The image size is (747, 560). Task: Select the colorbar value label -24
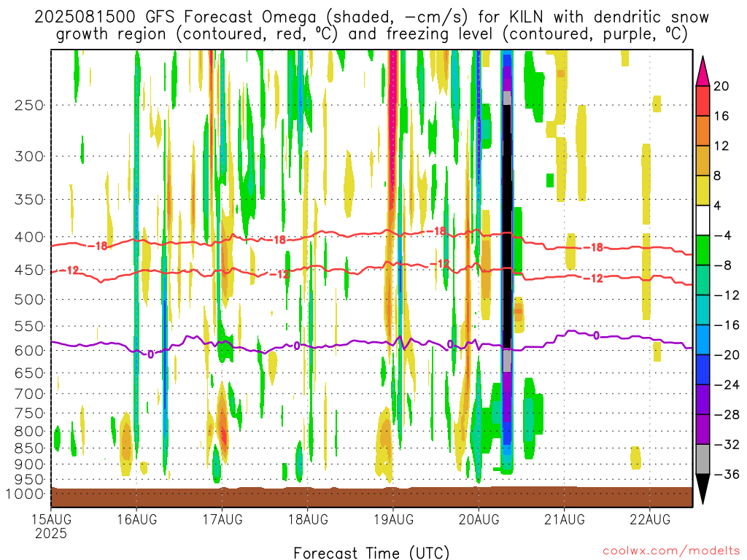coord(727,385)
